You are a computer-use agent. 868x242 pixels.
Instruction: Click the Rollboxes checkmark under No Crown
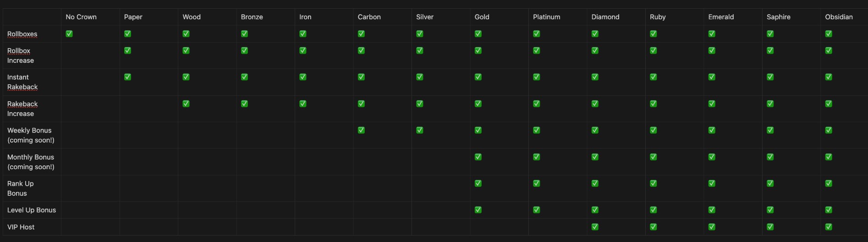click(69, 34)
